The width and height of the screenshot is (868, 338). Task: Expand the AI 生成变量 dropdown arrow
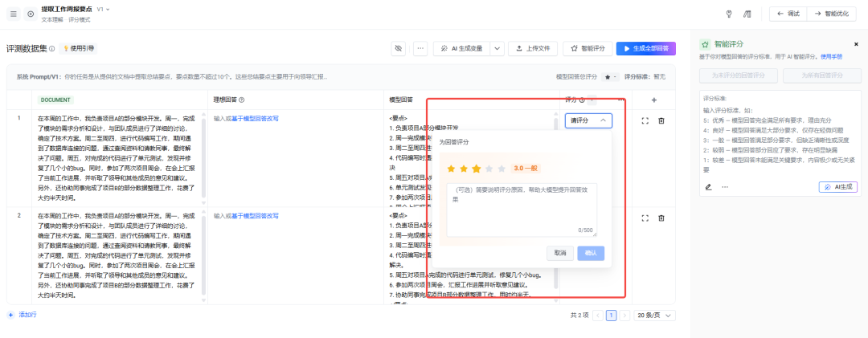[x=497, y=49]
